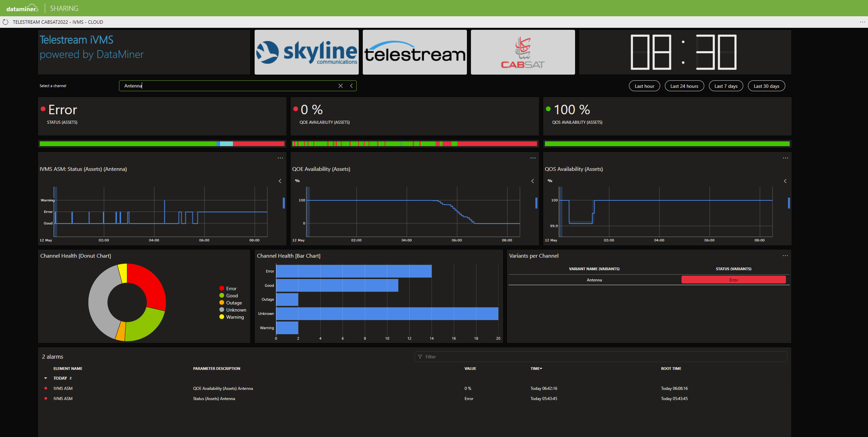Open options menu of Variants per Channel
This screenshot has width=868, height=437.
(785, 256)
